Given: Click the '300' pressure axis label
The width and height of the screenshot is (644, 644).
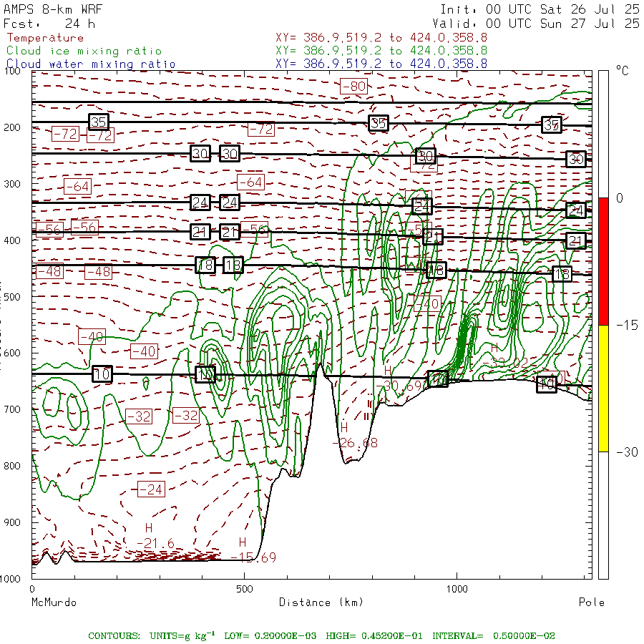Looking at the screenshot, I should 12,184.
